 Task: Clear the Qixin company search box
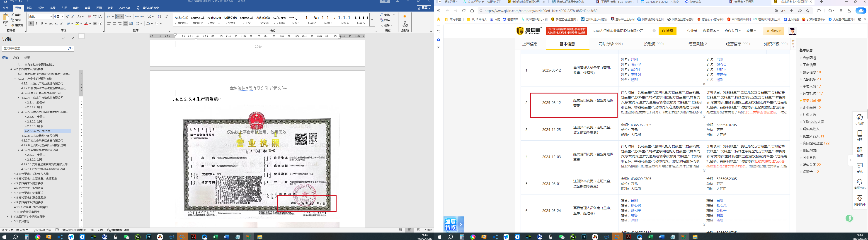point(654,31)
